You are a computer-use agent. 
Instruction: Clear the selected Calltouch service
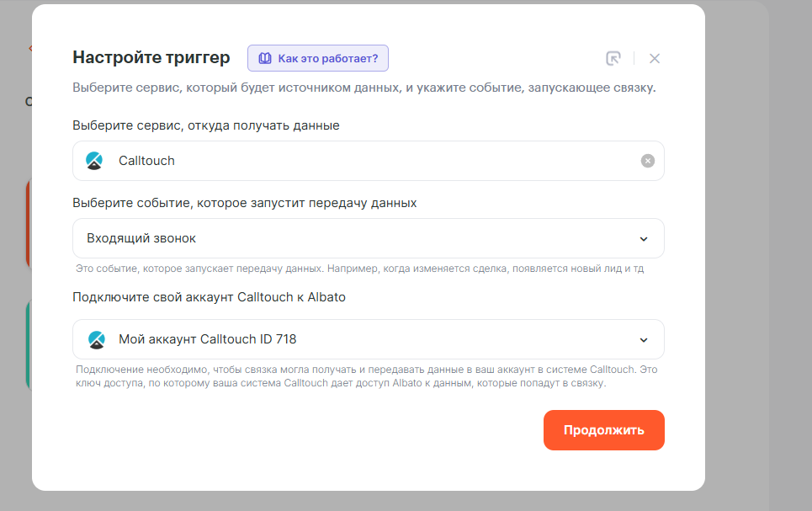[x=647, y=161]
